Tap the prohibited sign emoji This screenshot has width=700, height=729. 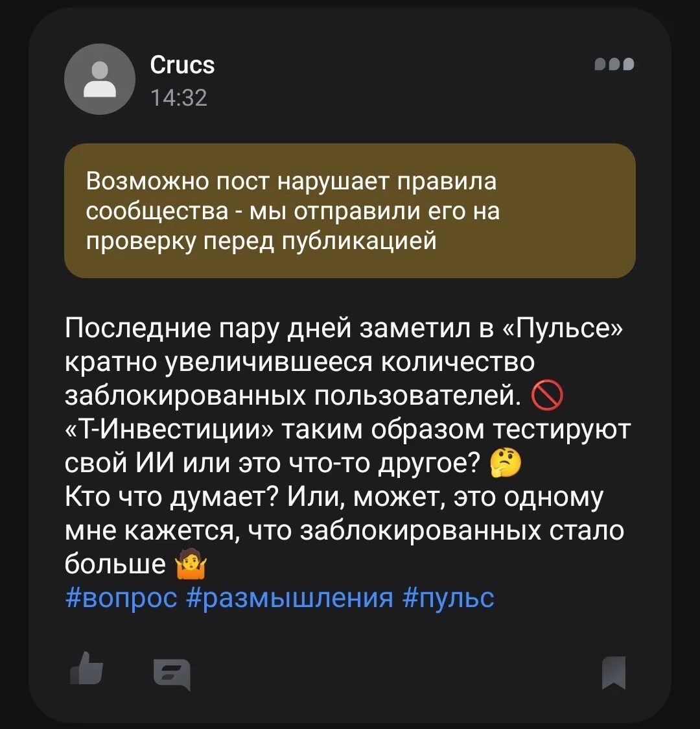coord(547,396)
